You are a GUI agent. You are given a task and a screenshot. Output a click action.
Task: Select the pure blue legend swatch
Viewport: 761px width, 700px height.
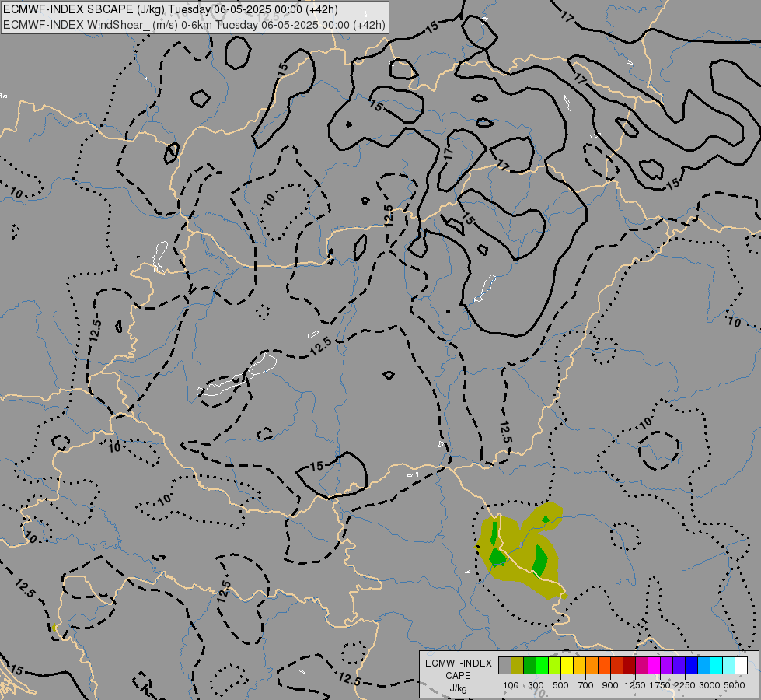[x=692, y=665]
